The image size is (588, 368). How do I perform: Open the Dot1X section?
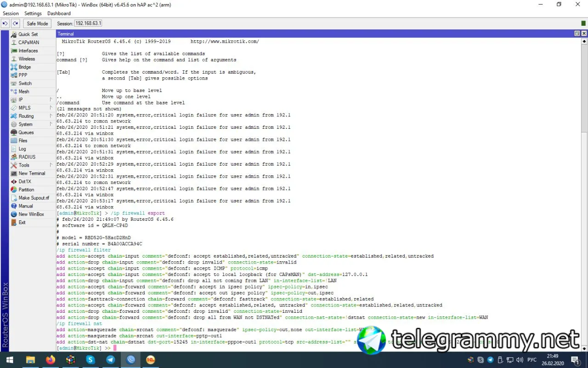pos(25,182)
